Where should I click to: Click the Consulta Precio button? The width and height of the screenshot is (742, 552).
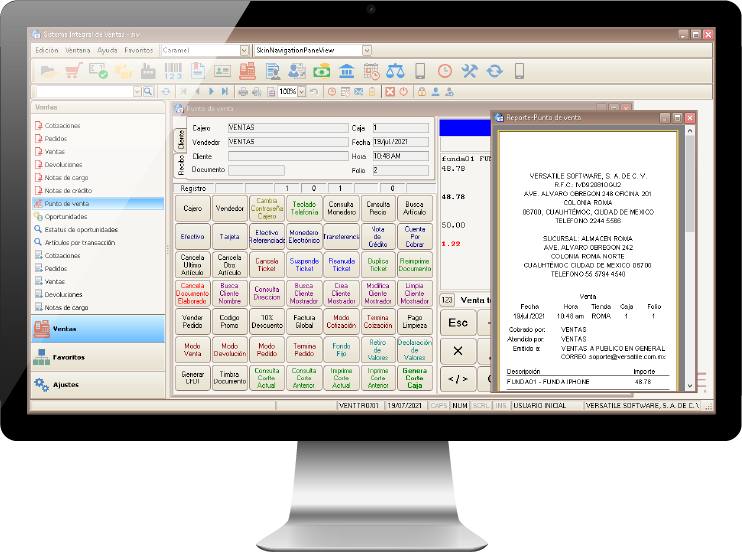378,208
